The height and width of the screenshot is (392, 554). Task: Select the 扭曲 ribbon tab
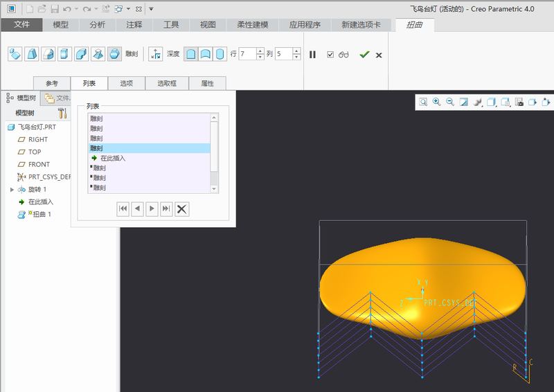414,25
